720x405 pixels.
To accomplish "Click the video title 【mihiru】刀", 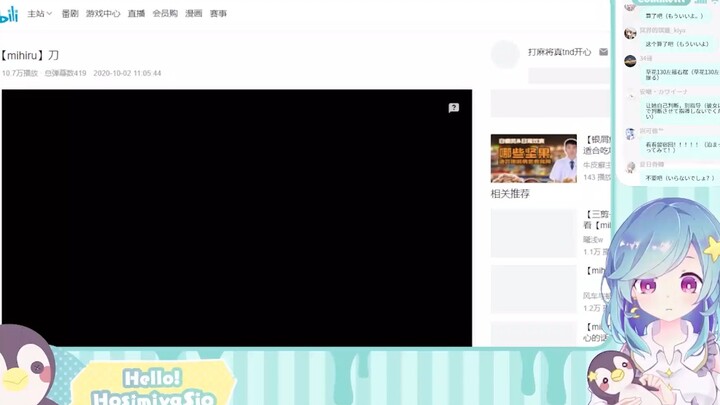I will pos(31,55).
